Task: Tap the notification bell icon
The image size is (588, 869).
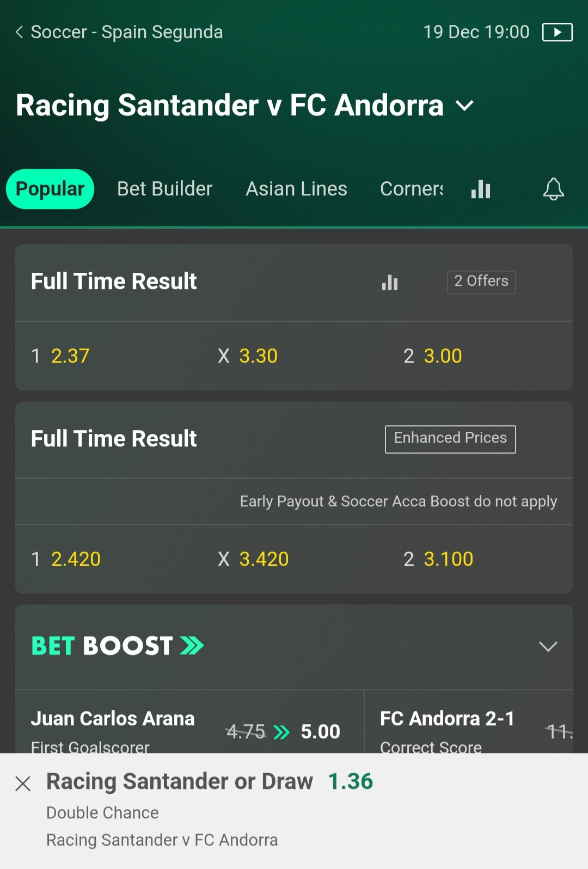Action: 553,189
